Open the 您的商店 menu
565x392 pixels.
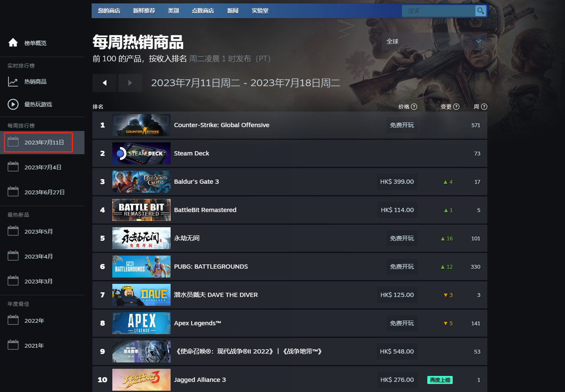pos(109,11)
